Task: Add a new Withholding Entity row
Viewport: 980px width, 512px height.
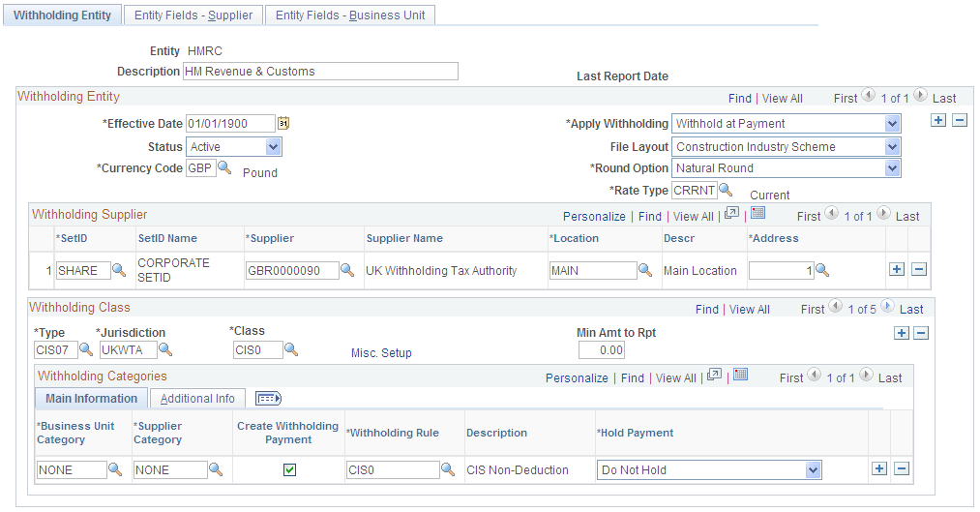Action: point(938,120)
